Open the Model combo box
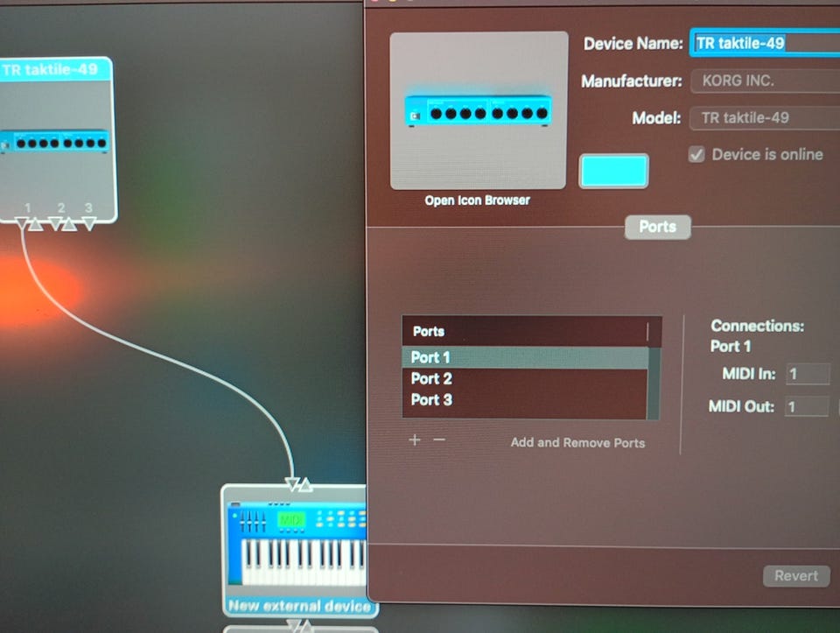 pyautogui.click(x=766, y=118)
